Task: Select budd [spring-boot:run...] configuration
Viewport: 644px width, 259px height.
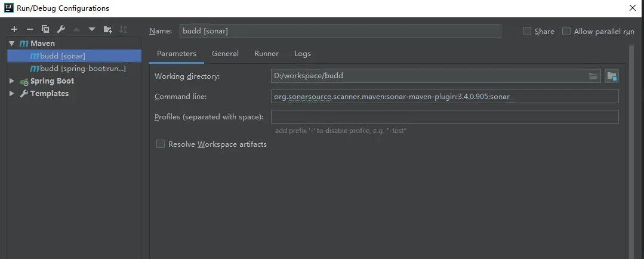Action: tap(82, 69)
